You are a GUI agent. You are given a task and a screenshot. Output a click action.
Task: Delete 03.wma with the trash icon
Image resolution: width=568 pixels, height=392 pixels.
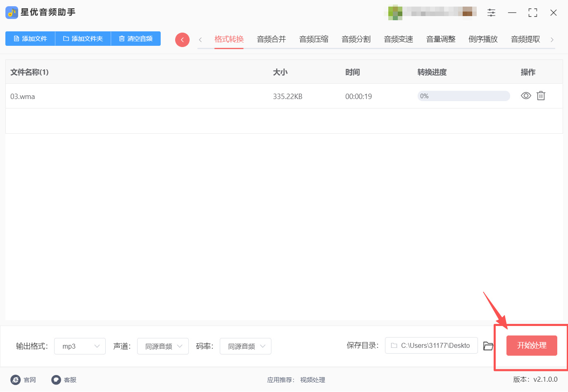[x=541, y=95]
